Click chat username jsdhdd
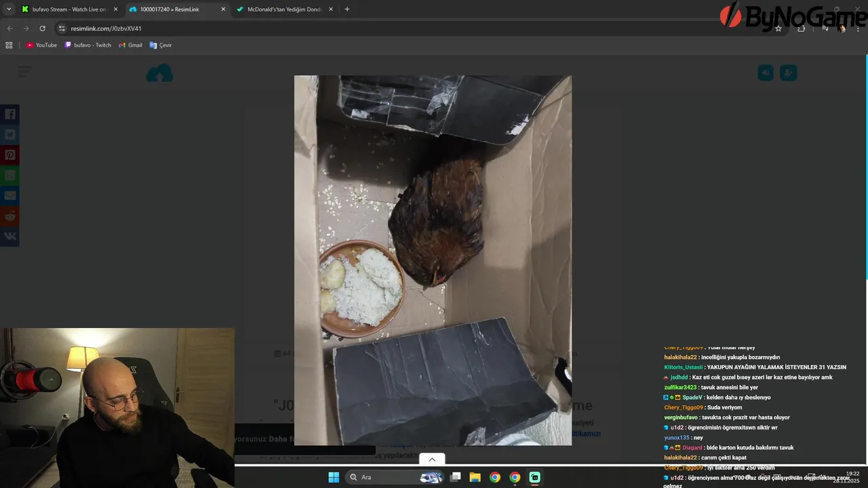868x488 pixels. [679, 378]
